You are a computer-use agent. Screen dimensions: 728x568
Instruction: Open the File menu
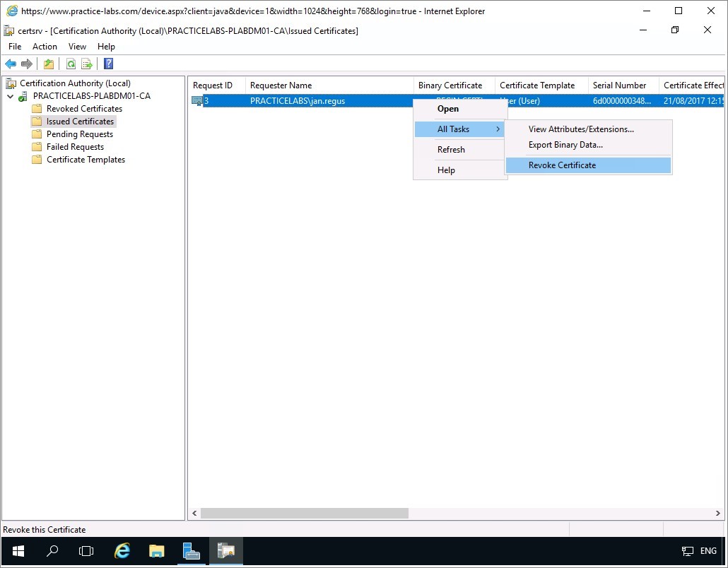(x=15, y=47)
